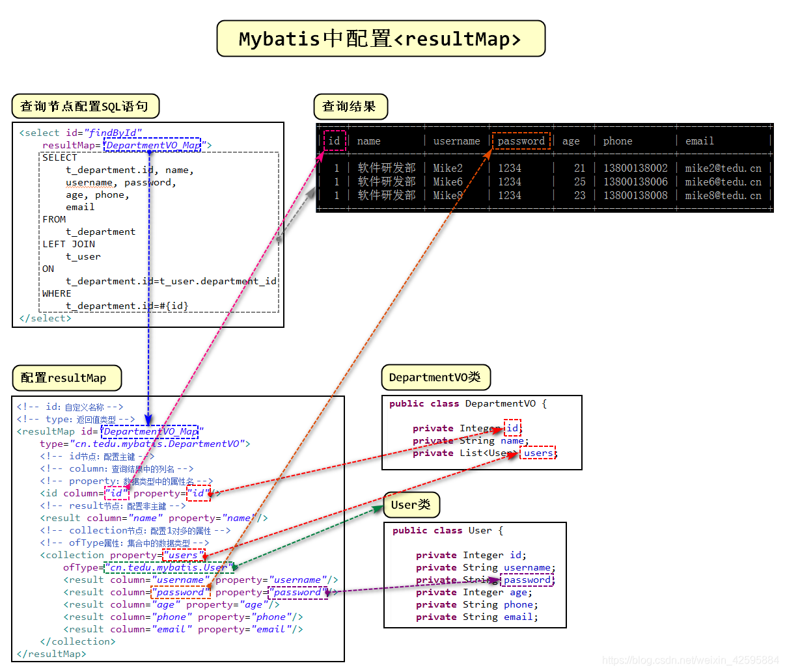Click the "public class DepartmentVO {" line
The width and height of the screenshot is (785, 672).
[x=468, y=403]
